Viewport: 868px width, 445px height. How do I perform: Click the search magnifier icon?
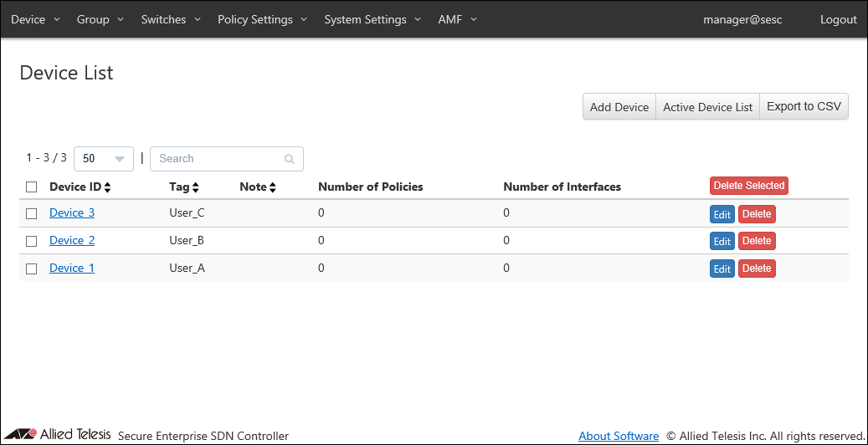pyautogui.click(x=290, y=159)
